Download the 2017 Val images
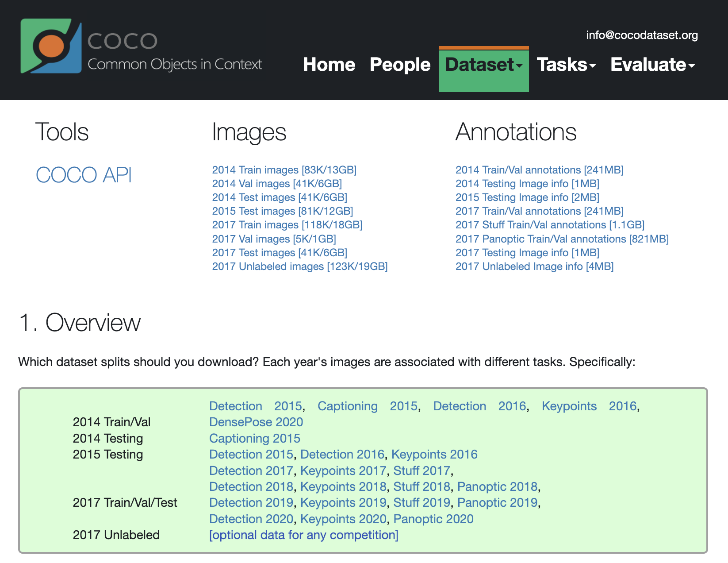Image resolution: width=728 pixels, height=563 pixels. (x=274, y=239)
